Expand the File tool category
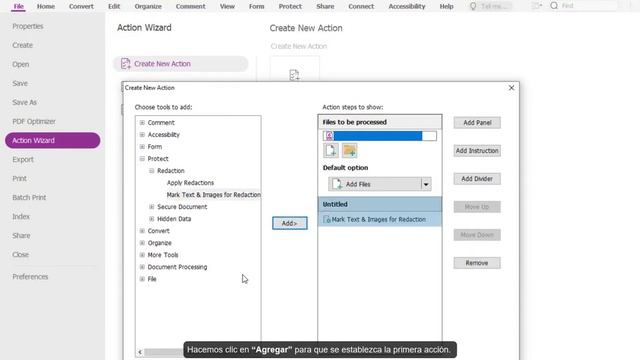 pos(142,279)
